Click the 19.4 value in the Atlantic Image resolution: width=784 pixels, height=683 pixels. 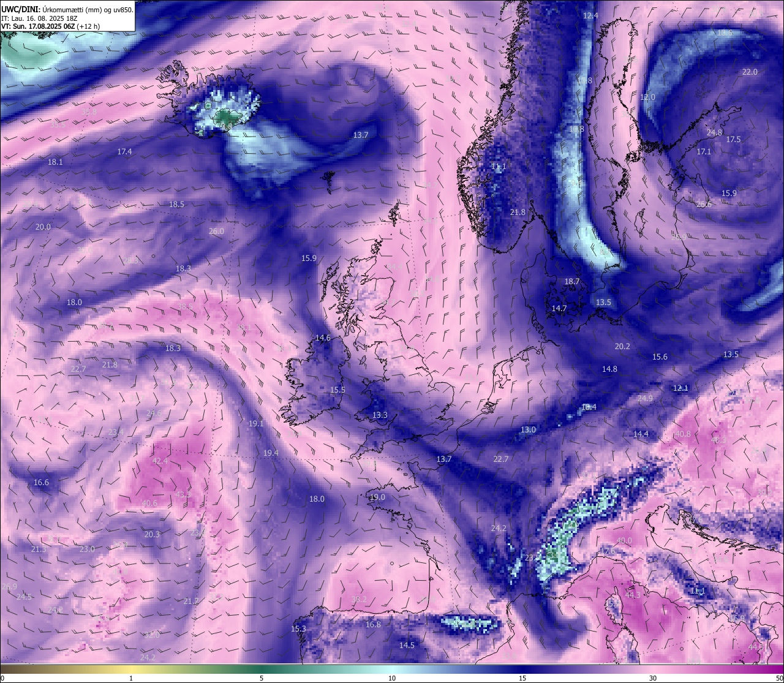[x=271, y=453]
